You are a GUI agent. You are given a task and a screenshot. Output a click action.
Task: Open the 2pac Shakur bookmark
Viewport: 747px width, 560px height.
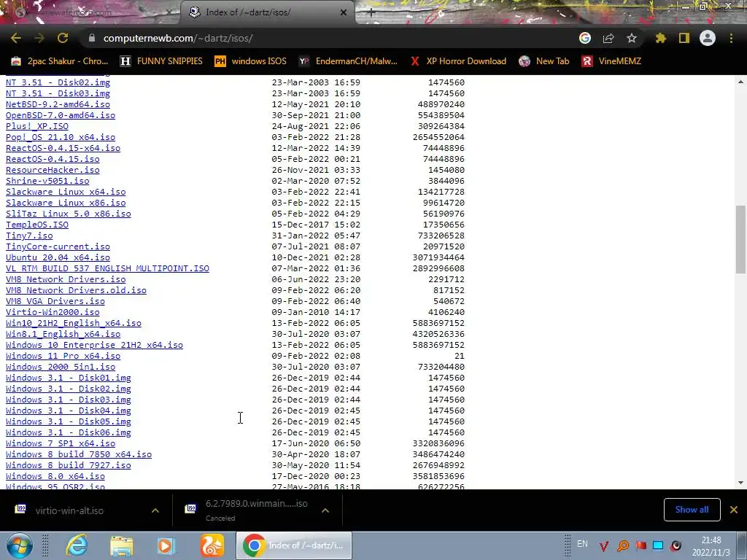click(60, 61)
